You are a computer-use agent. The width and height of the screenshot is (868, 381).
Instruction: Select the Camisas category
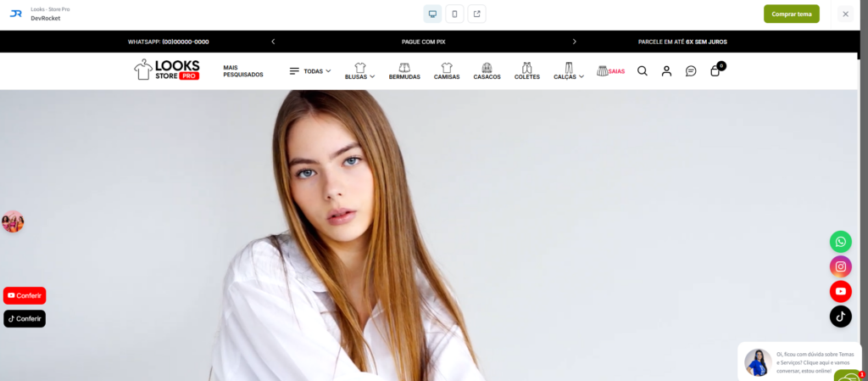point(447,71)
